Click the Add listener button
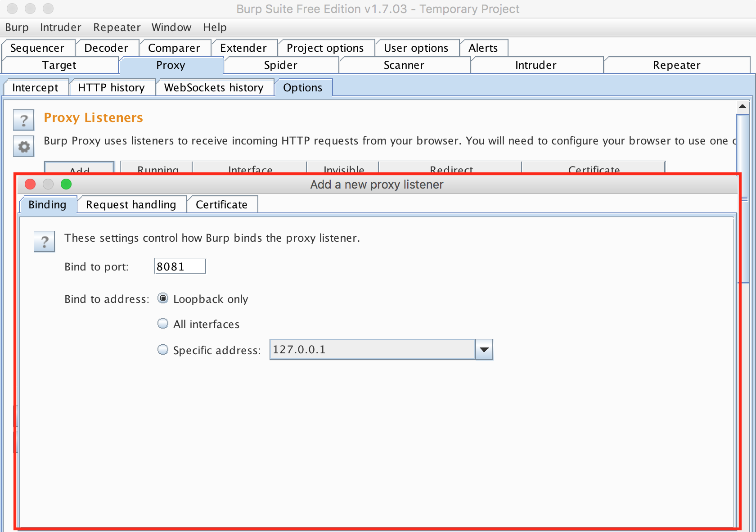This screenshot has width=756, height=532. click(x=79, y=168)
